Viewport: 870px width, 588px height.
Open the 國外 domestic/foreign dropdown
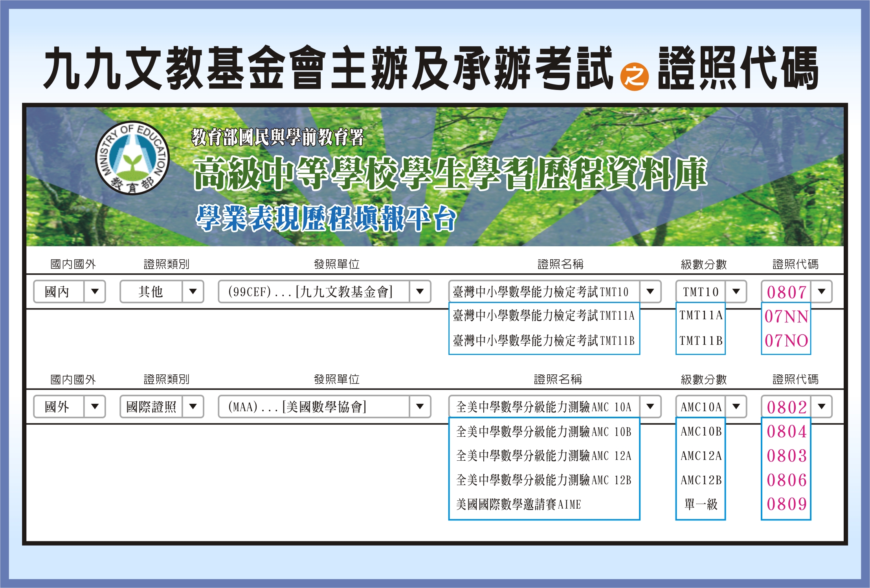point(70,407)
